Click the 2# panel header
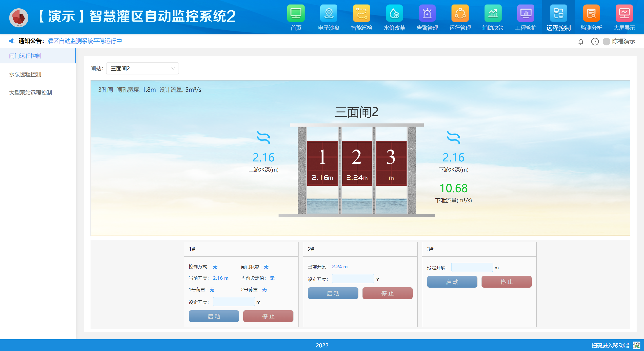This screenshot has width=644, height=351. (360, 249)
